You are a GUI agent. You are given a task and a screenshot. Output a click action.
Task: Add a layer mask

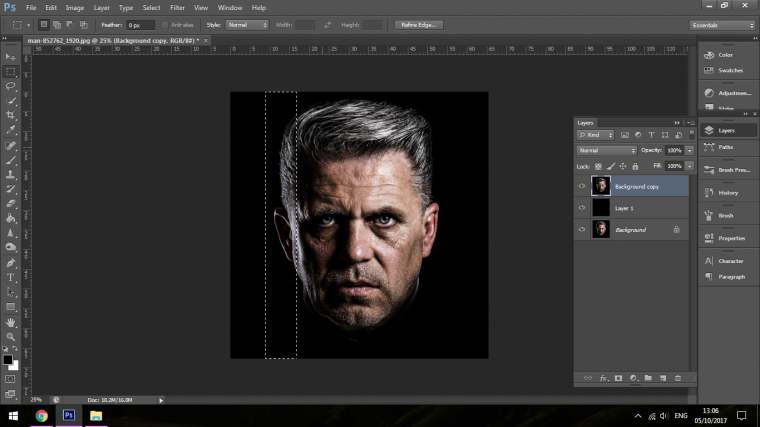618,378
